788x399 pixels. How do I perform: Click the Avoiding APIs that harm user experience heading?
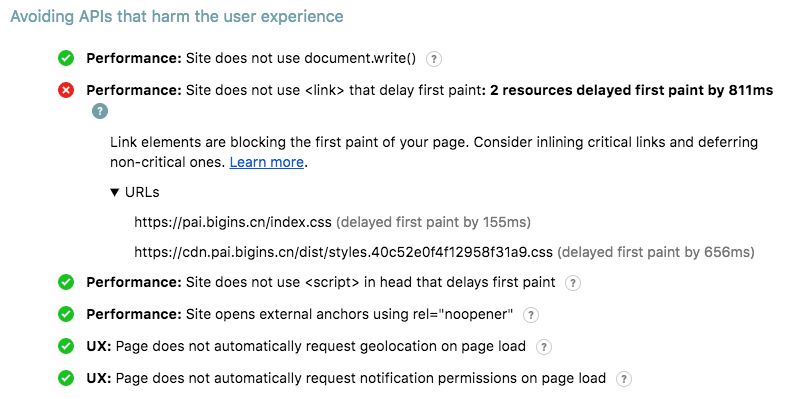tap(177, 16)
